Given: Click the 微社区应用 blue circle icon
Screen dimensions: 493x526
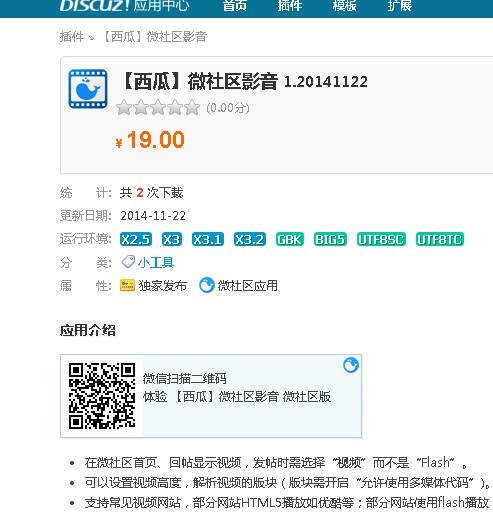Looking at the screenshot, I should [207, 285].
